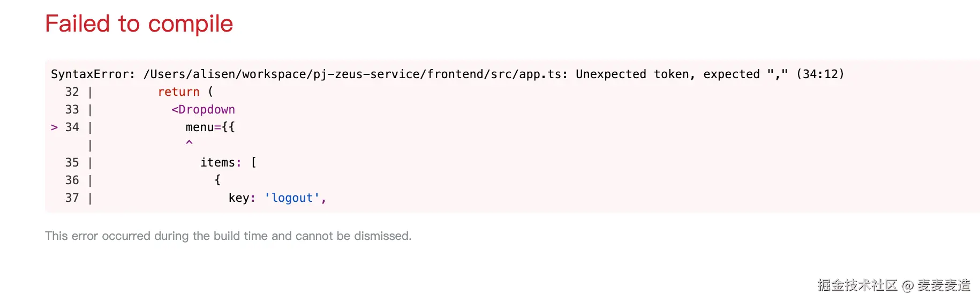Click the 掘金技术社区 watermark text

857,285
